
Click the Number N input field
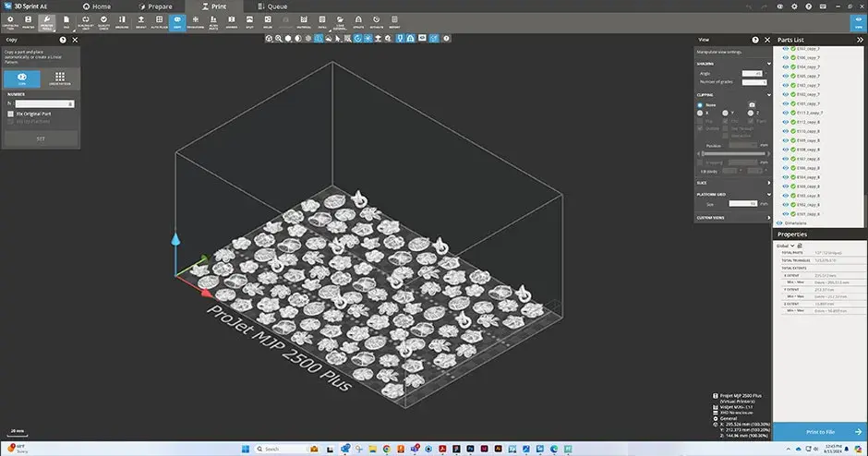(44, 103)
